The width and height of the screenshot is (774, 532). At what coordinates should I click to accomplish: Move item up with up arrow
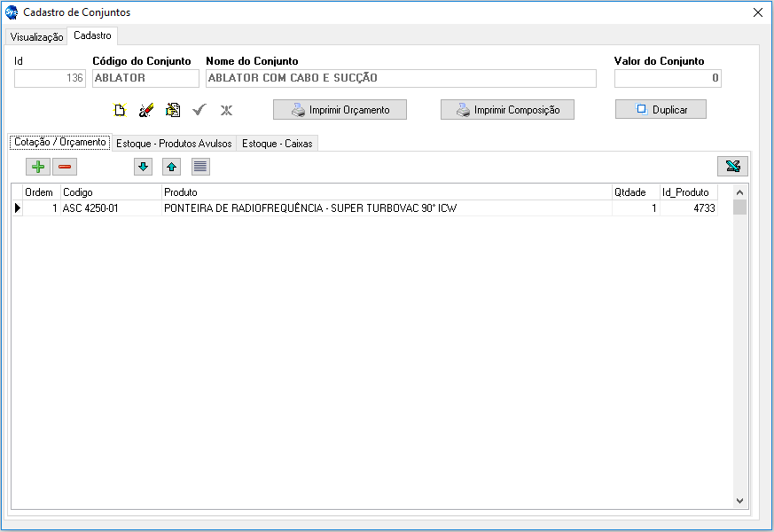(x=172, y=167)
